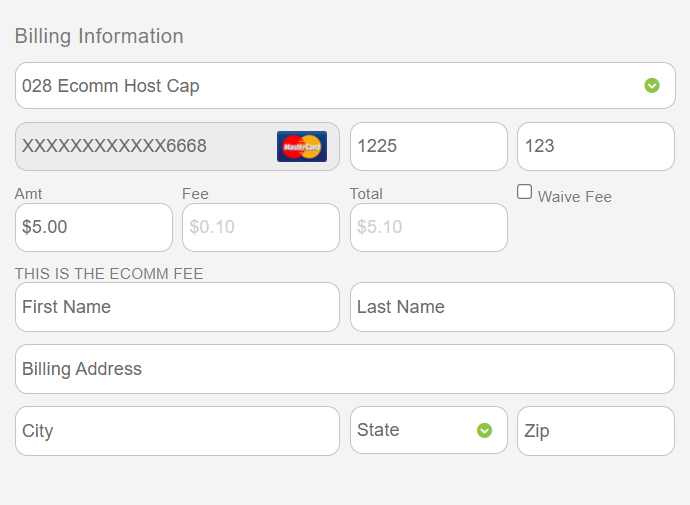The width and height of the screenshot is (690, 505).
Task: Click into the Billing Address field
Action: tap(344, 369)
